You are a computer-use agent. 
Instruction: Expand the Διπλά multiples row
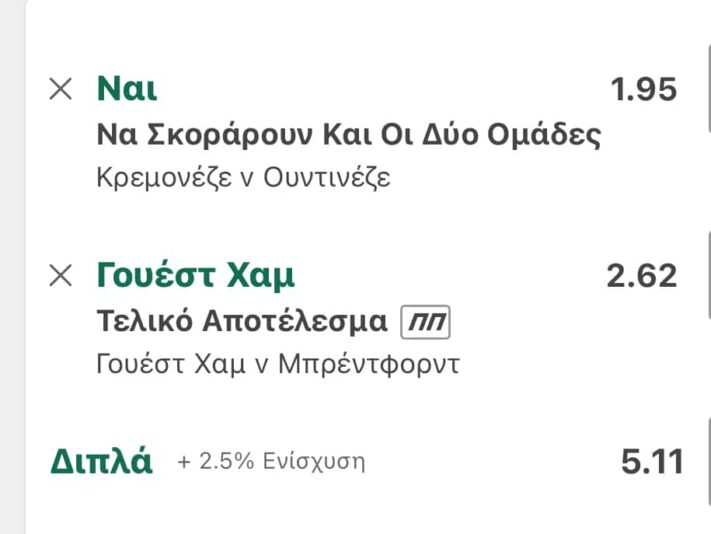[x=102, y=462]
